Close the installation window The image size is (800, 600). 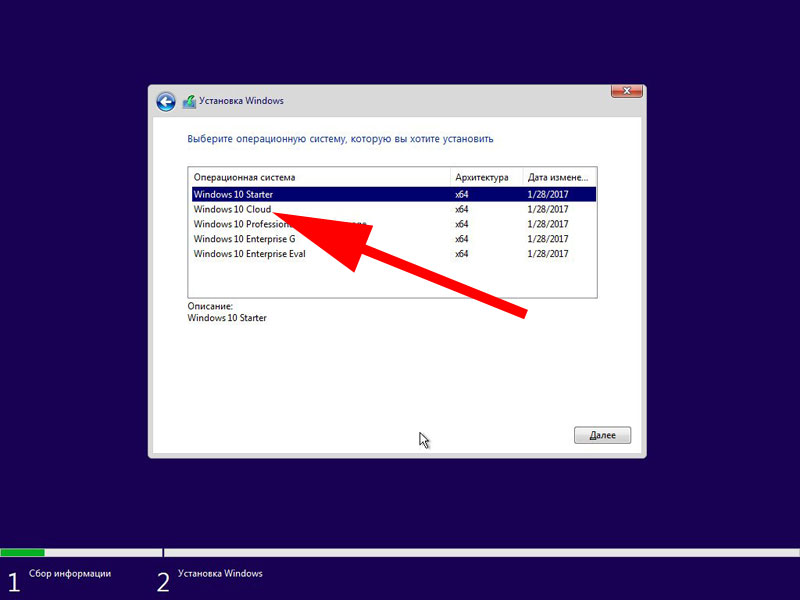626,90
